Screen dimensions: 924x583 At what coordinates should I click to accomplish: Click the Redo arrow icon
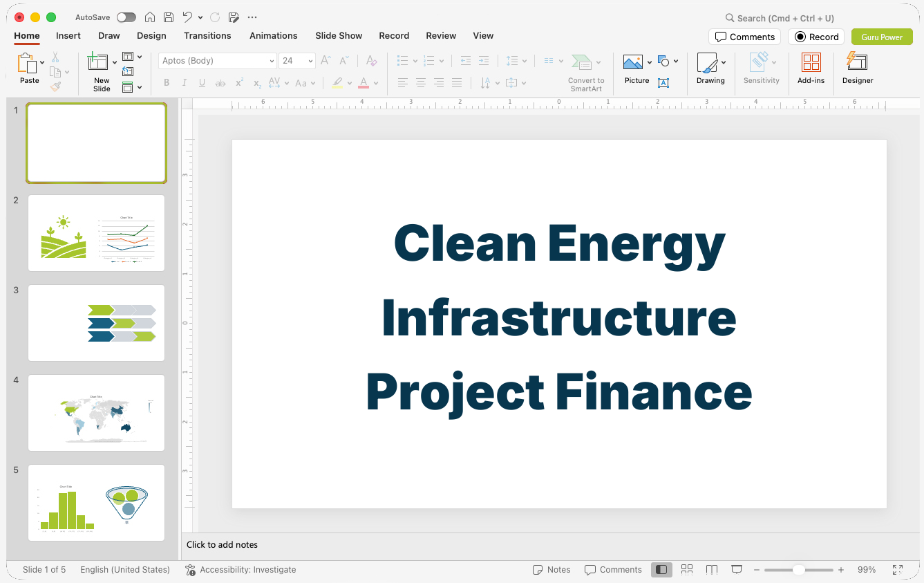coord(215,17)
